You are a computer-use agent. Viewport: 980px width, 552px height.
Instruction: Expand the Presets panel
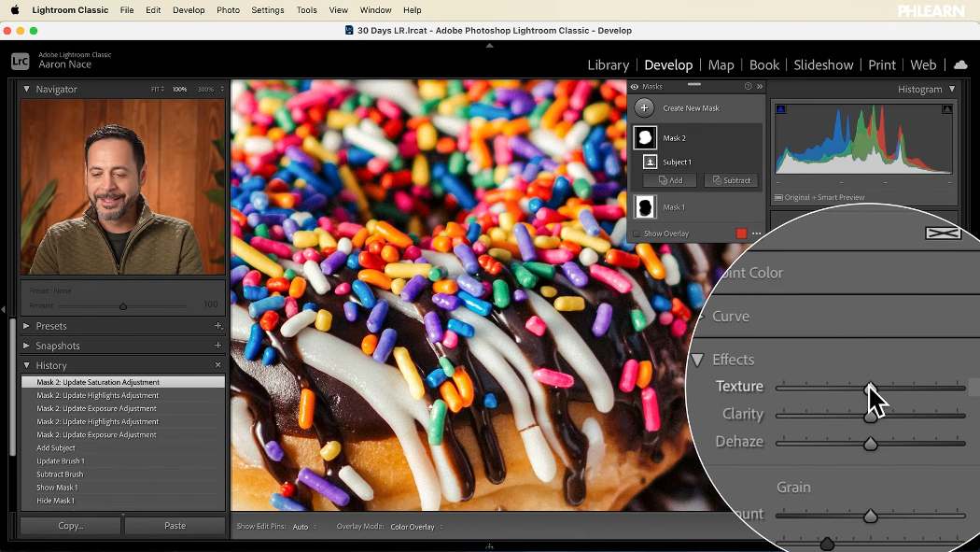(x=26, y=326)
